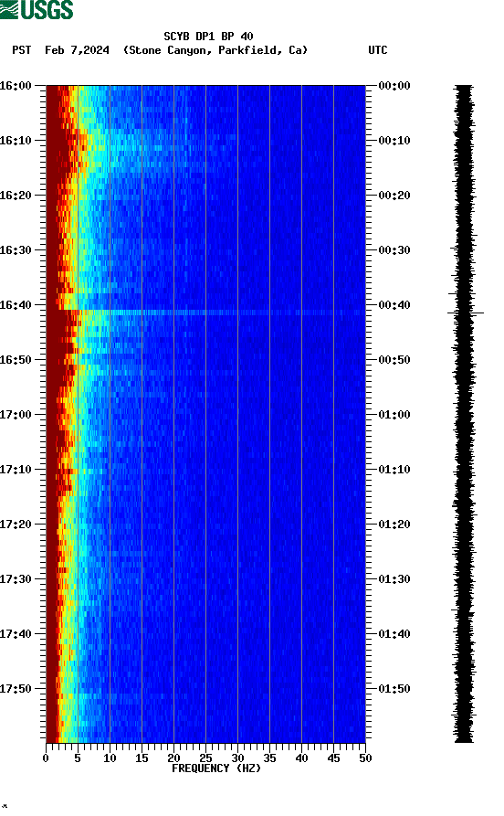Click the 15 Hz frequency tick label
Viewport: 504px width, 816px height.
(x=142, y=758)
